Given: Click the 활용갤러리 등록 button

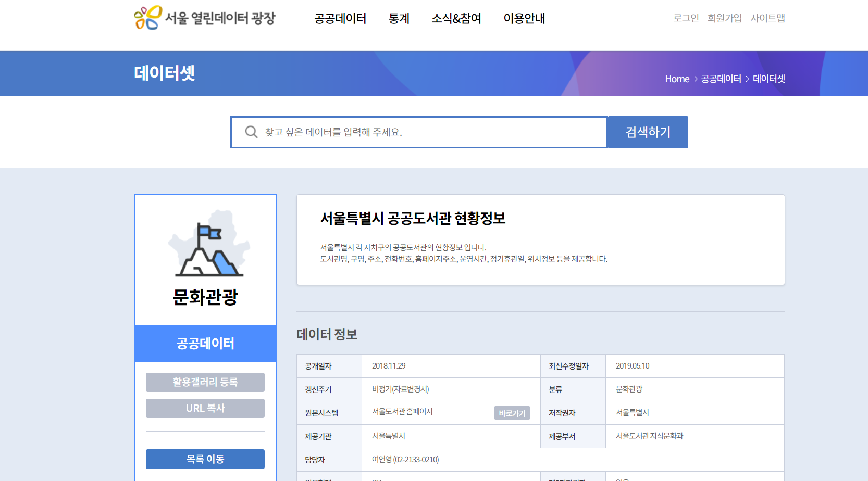Looking at the screenshot, I should click(205, 382).
